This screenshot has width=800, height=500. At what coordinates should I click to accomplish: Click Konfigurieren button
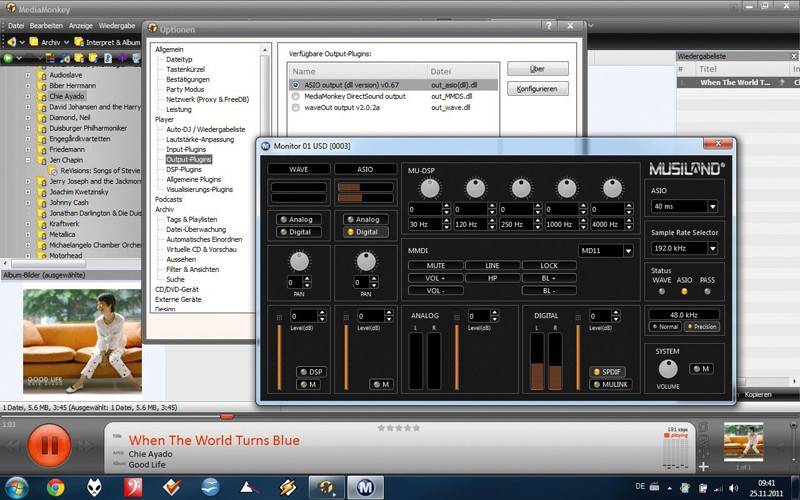coord(538,89)
